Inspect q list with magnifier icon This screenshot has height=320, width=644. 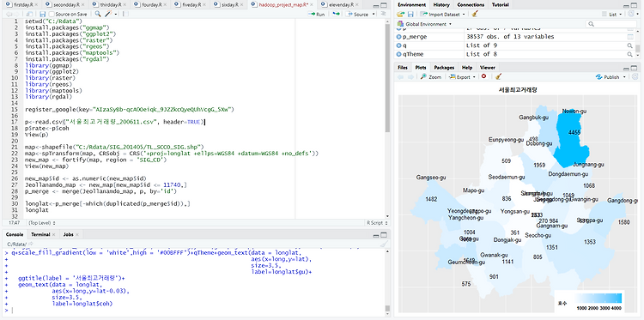pyautogui.click(x=630, y=45)
